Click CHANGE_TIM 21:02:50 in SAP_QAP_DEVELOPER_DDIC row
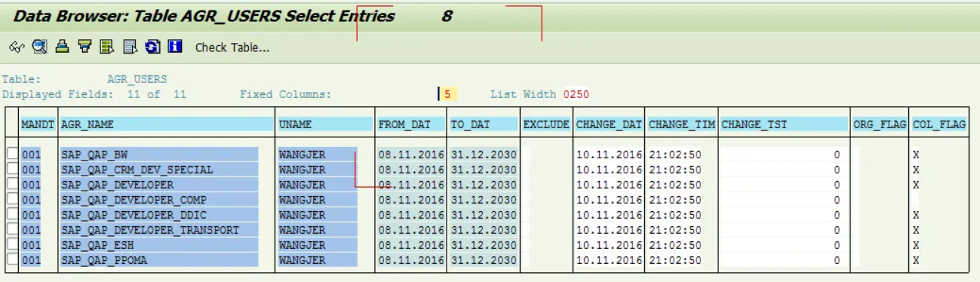Viewport: 980px width, 282px height. click(674, 215)
